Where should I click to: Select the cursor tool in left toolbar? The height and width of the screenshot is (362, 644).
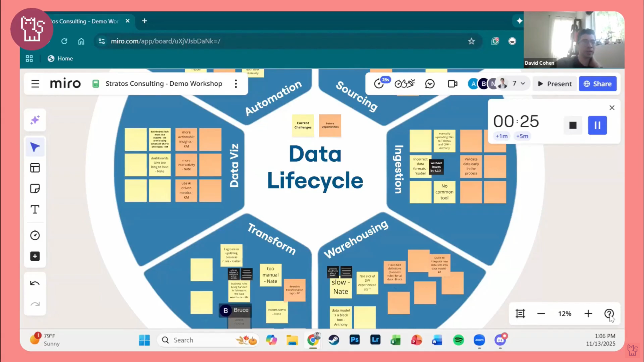(35, 146)
